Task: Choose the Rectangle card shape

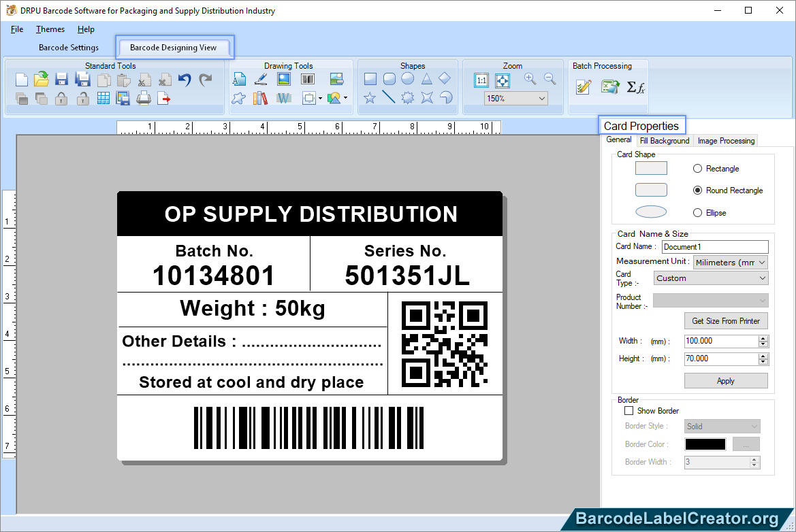Action: [697, 168]
